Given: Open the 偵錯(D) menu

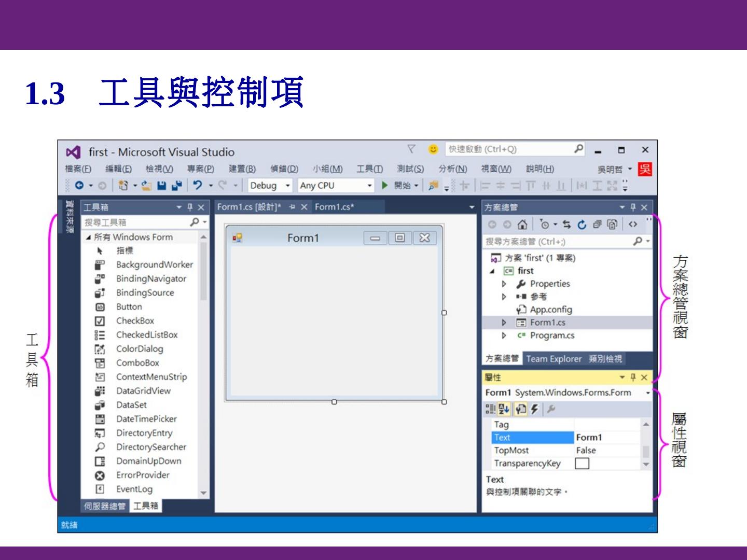Looking at the screenshot, I should (x=284, y=169).
